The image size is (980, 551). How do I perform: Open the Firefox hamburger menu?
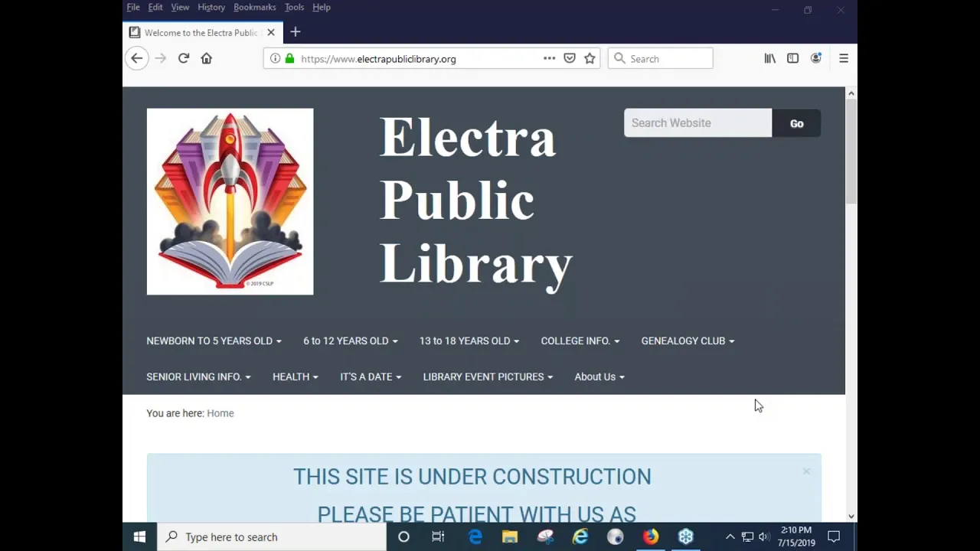click(844, 58)
